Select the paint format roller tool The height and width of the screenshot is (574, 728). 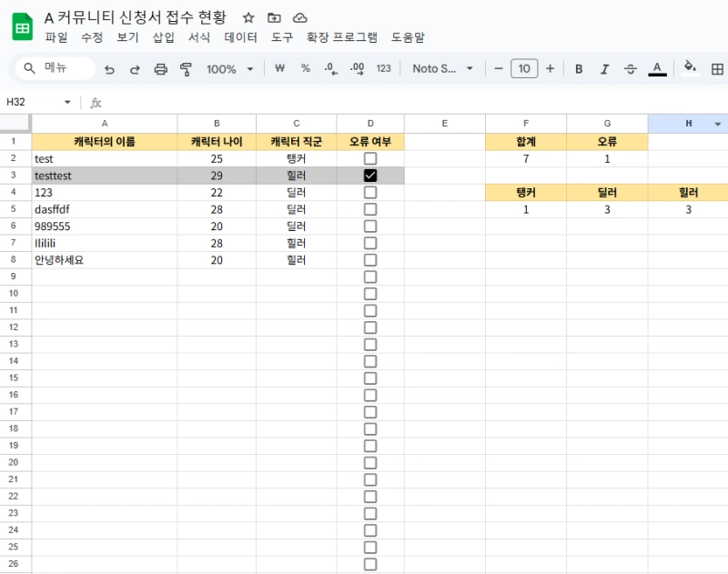(187, 69)
